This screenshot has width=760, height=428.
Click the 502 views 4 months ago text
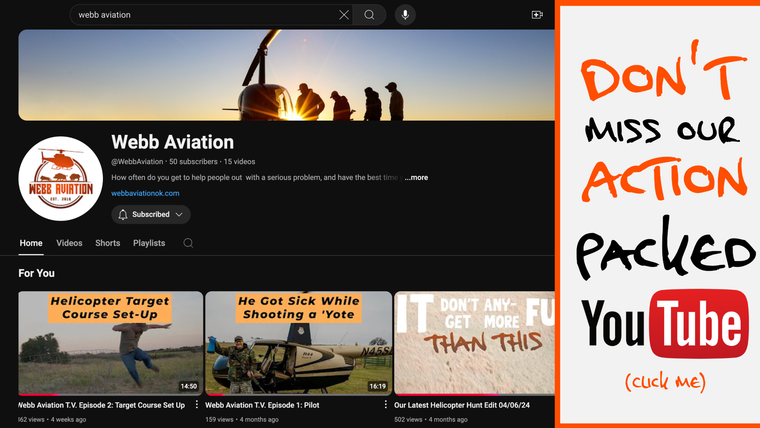point(431,419)
